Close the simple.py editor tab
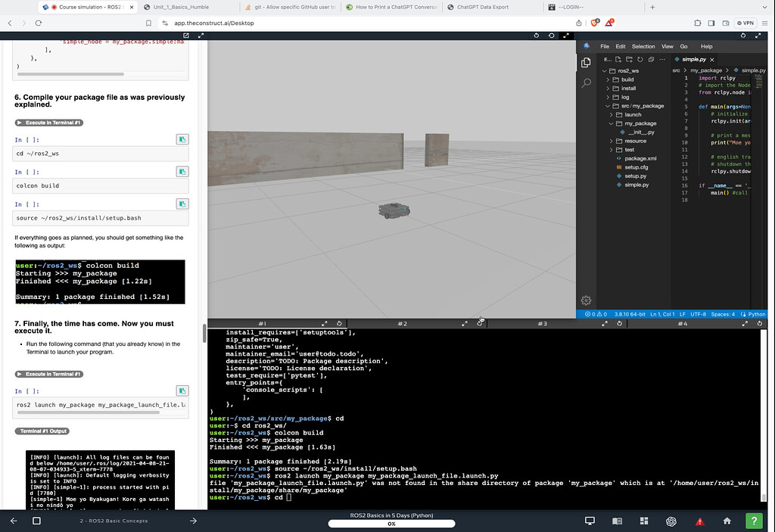Screen dimensions: 775x532 pyautogui.click(x=712, y=59)
